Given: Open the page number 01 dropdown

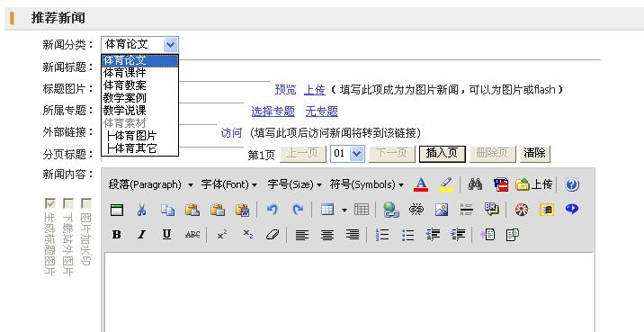Looking at the screenshot, I should pos(347,154).
